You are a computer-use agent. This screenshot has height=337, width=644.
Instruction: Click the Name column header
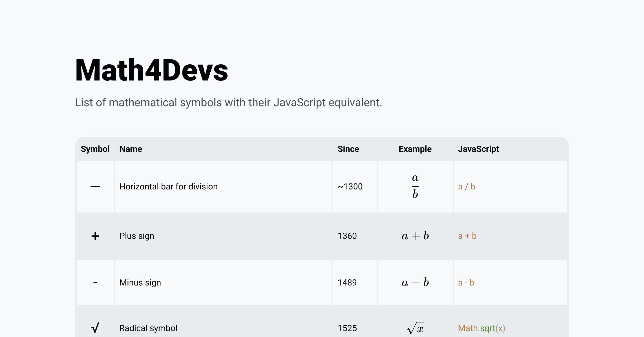131,149
